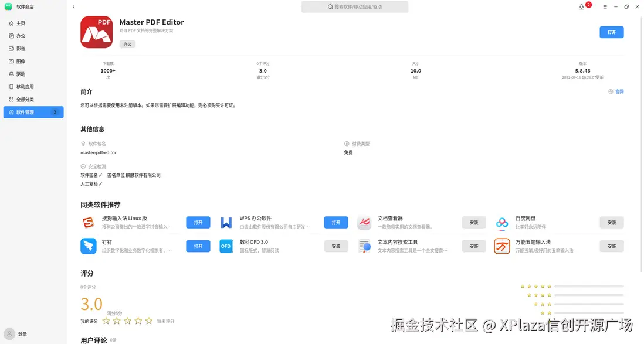Open the 驱动 category in sidebar
This screenshot has width=644, height=344.
[x=33, y=74]
